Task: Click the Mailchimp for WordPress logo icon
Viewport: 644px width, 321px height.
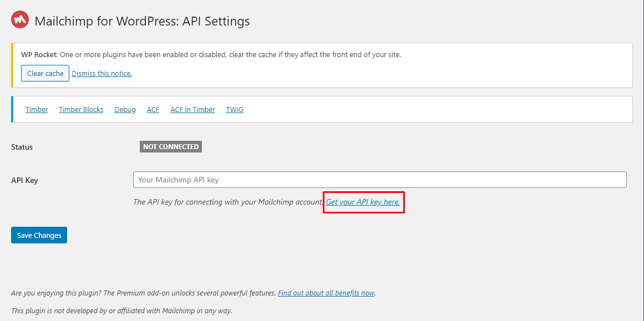Action: 20,19
